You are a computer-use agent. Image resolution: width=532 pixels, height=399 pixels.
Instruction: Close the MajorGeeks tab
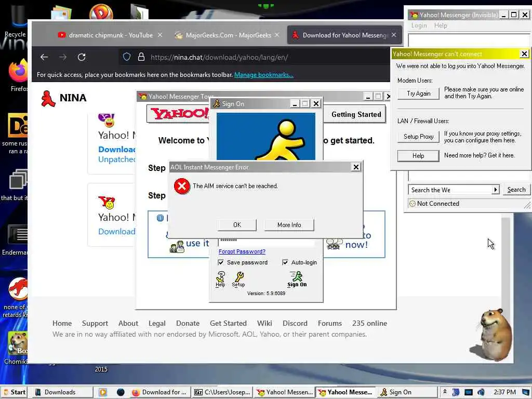coord(277,35)
